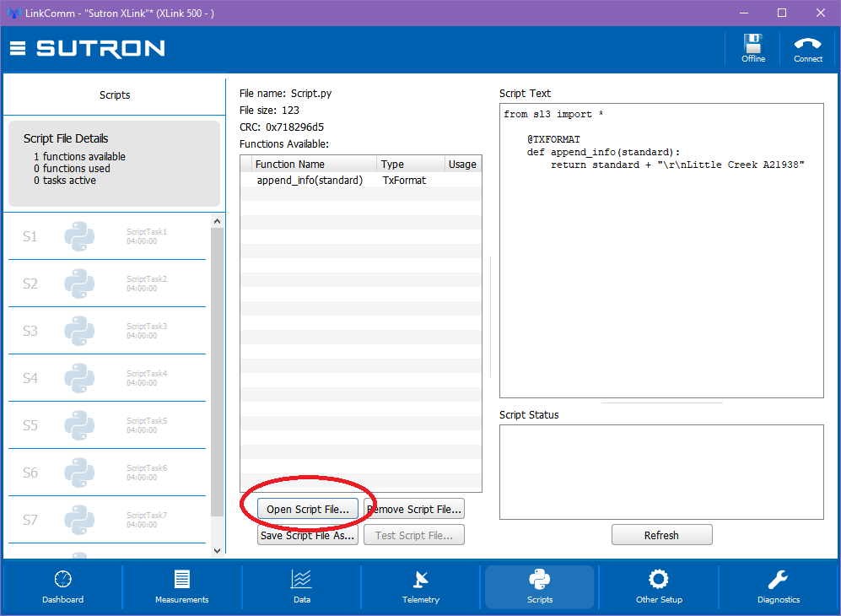Click the Open Script File button

[308, 509]
